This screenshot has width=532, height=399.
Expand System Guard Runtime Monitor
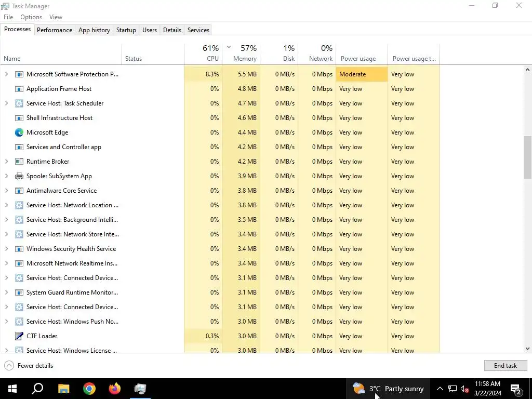[6, 292]
